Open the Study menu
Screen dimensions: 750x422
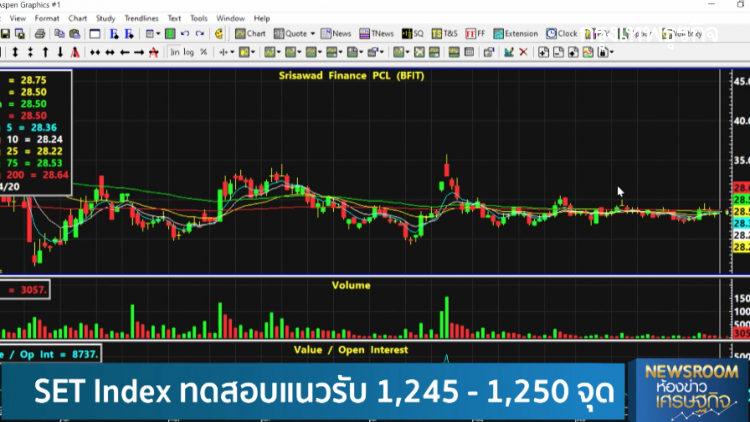coord(106,18)
